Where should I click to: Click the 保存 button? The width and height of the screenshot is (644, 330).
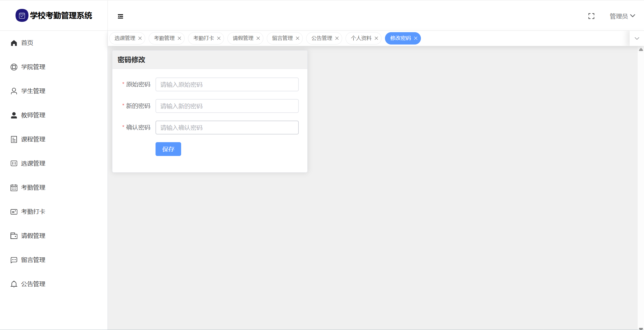click(x=168, y=149)
